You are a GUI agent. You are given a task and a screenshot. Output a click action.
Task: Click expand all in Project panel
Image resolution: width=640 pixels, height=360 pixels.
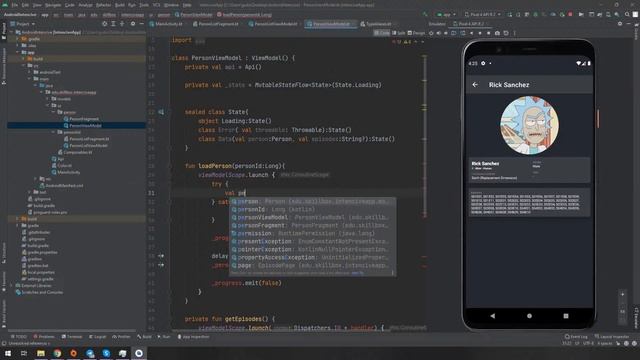click(113, 24)
